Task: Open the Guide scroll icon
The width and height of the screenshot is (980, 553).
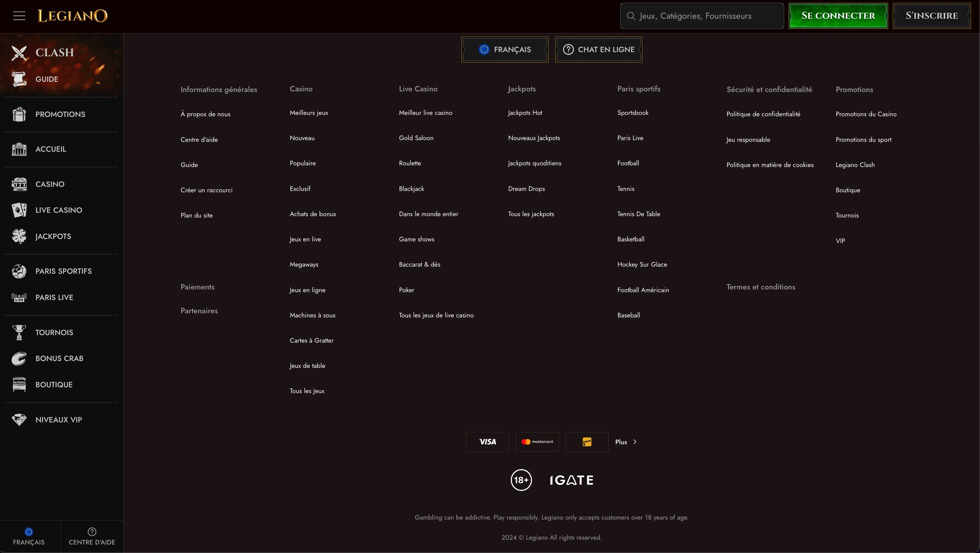Action: (19, 79)
